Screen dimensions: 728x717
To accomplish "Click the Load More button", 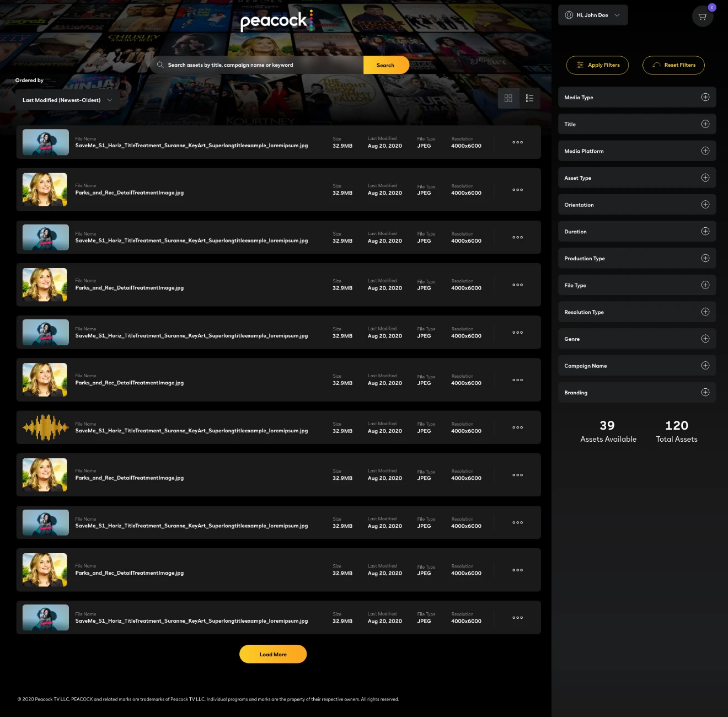I will (273, 654).
